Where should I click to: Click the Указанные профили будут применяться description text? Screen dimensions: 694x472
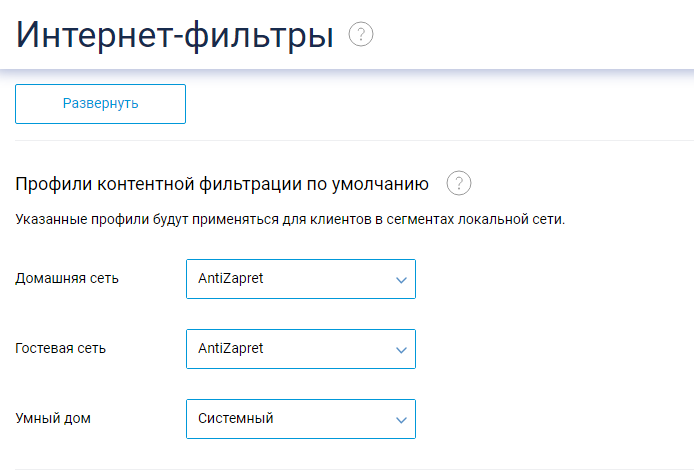pos(290,219)
